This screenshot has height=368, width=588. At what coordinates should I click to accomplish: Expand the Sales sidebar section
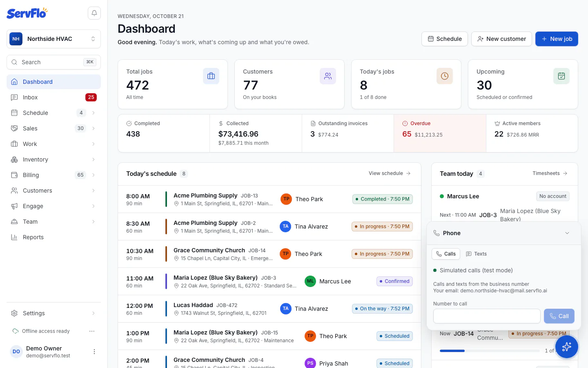[94, 128]
